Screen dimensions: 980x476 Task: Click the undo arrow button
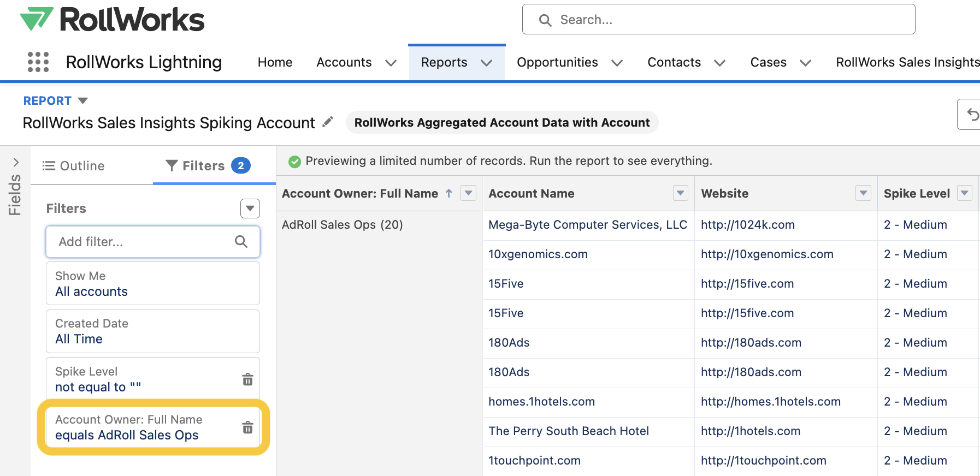(972, 115)
